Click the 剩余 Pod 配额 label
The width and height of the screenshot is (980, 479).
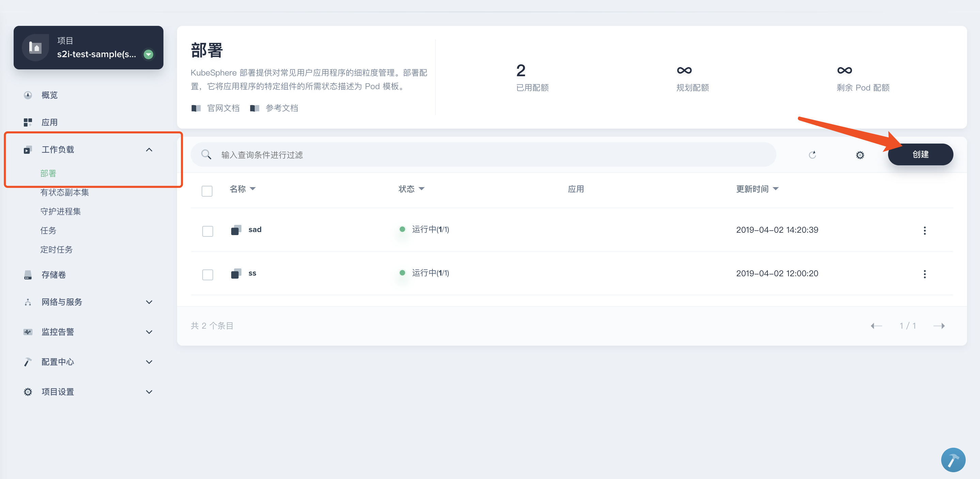click(x=863, y=88)
